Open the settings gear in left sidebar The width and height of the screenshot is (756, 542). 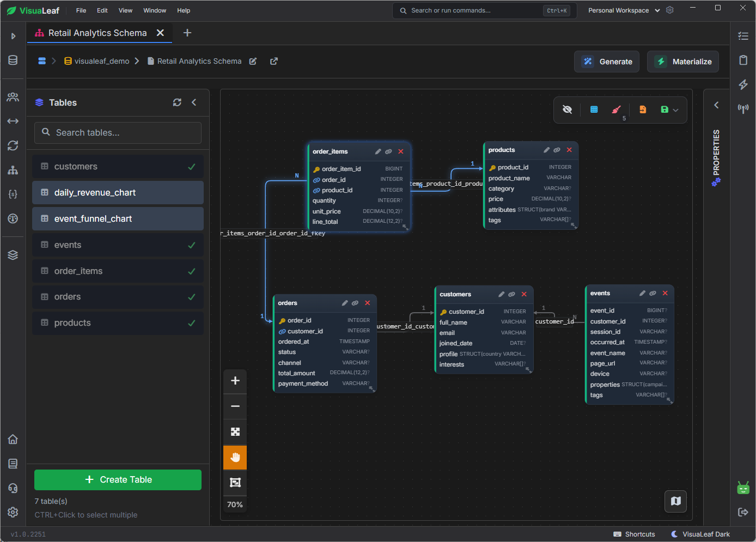tap(13, 512)
